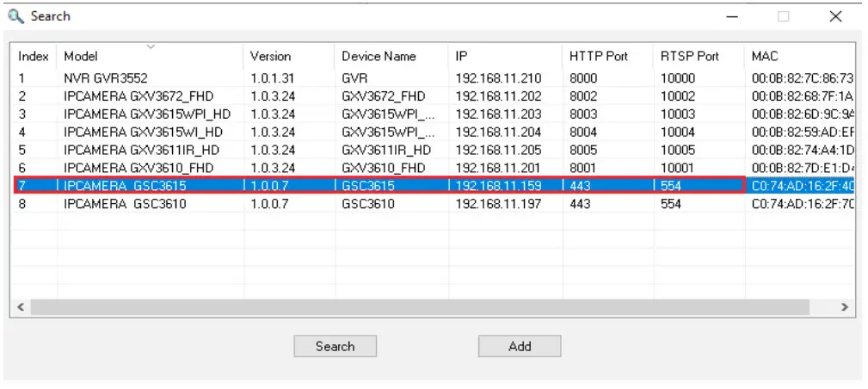Click index cell 8
The image size is (868, 389).
(22, 203)
